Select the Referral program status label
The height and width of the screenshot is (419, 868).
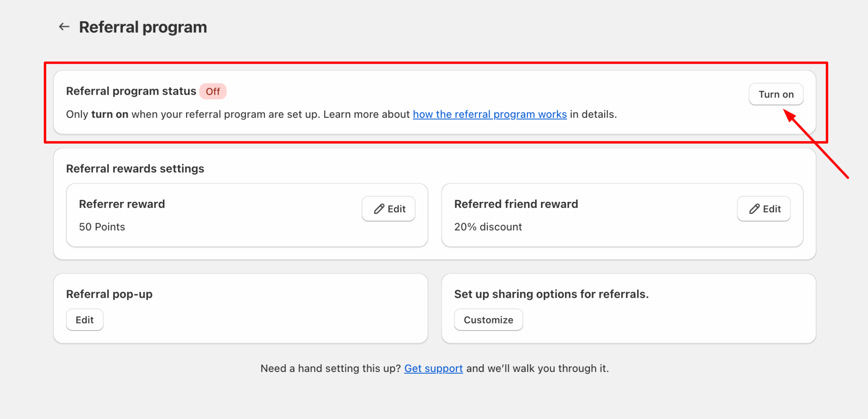click(131, 91)
